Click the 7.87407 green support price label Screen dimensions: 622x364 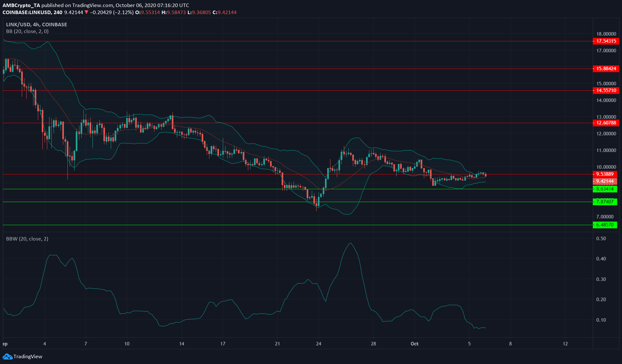pos(605,202)
